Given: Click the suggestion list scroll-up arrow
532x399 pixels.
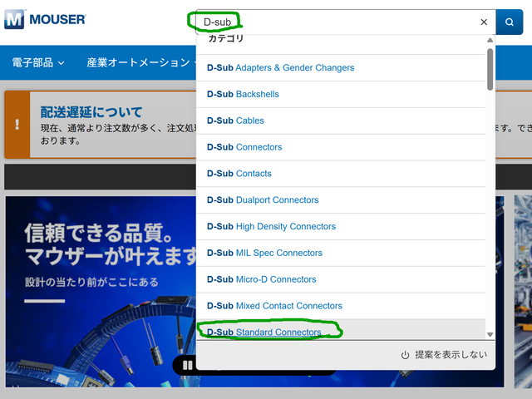Looking at the screenshot, I should (x=490, y=40).
